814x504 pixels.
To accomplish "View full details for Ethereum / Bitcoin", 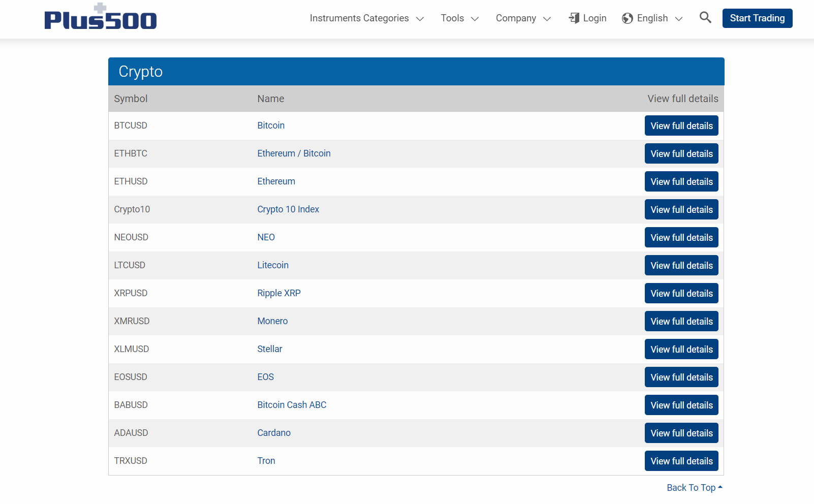I will [681, 153].
